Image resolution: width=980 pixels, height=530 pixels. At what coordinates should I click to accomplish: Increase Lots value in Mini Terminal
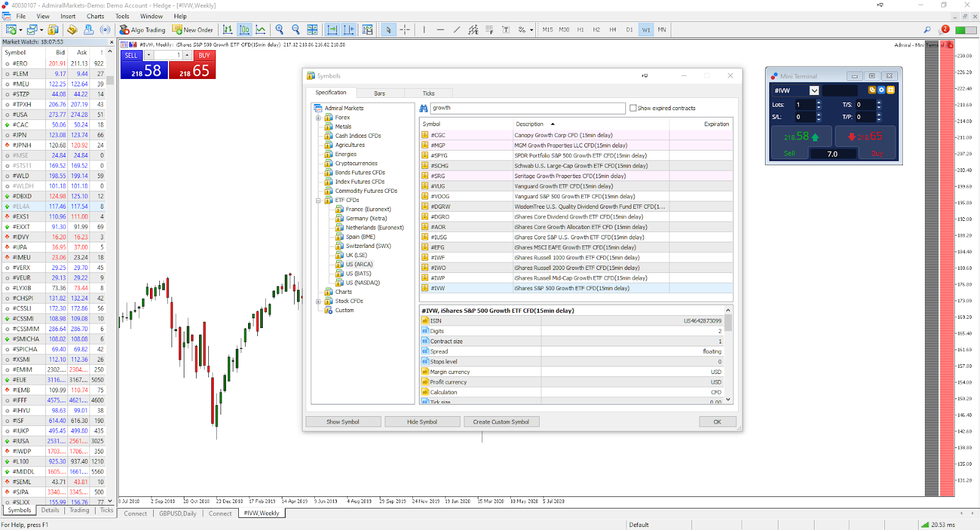coord(819,102)
